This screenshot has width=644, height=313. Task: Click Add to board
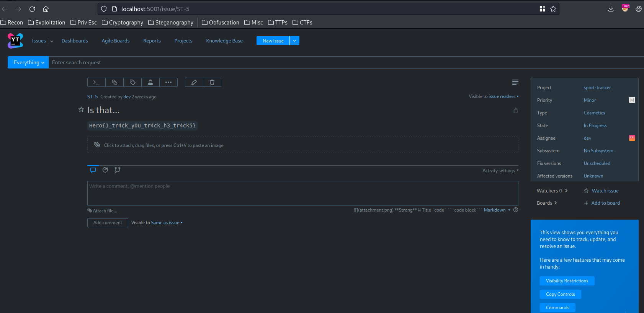tap(602, 203)
